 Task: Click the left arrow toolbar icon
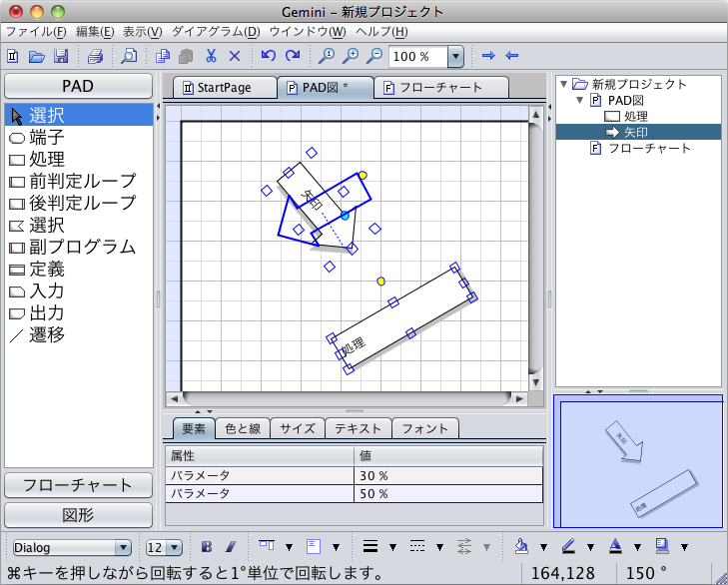[x=511, y=56]
